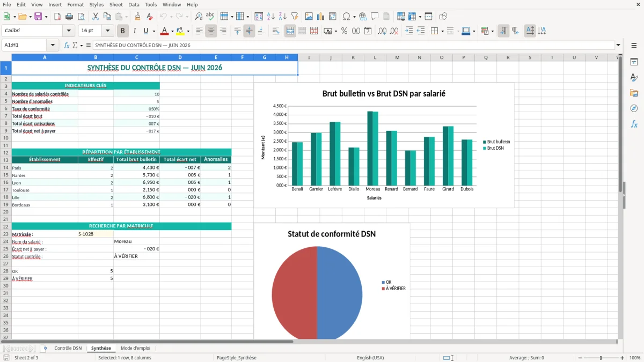The width and height of the screenshot is (644, 362).
Task: Toggle Center Horizontally alignment
Action: (x=211, y=31)
